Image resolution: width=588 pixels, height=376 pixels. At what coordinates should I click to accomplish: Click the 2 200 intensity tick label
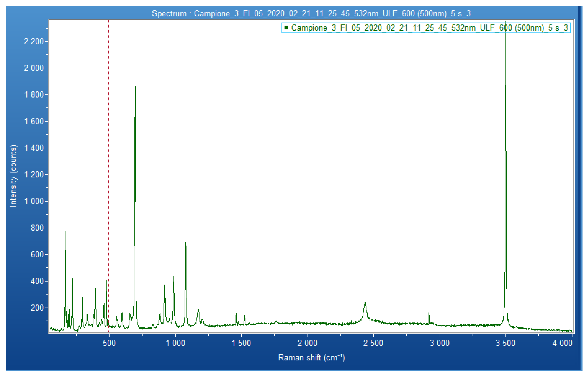tap(33, 42)
